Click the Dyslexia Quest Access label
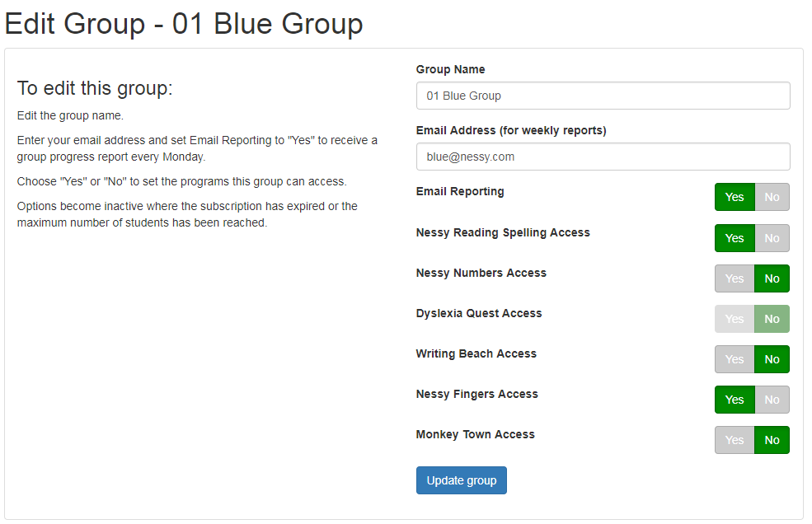This screenshot has width=812, height=524. [479, 313]
